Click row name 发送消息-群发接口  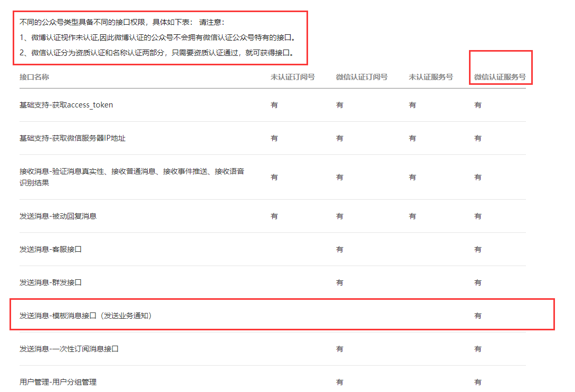[51, 282]
